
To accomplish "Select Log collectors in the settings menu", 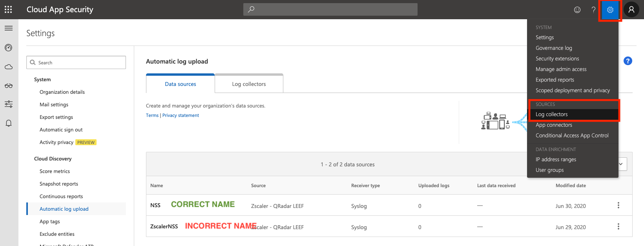I will point(551,114).
